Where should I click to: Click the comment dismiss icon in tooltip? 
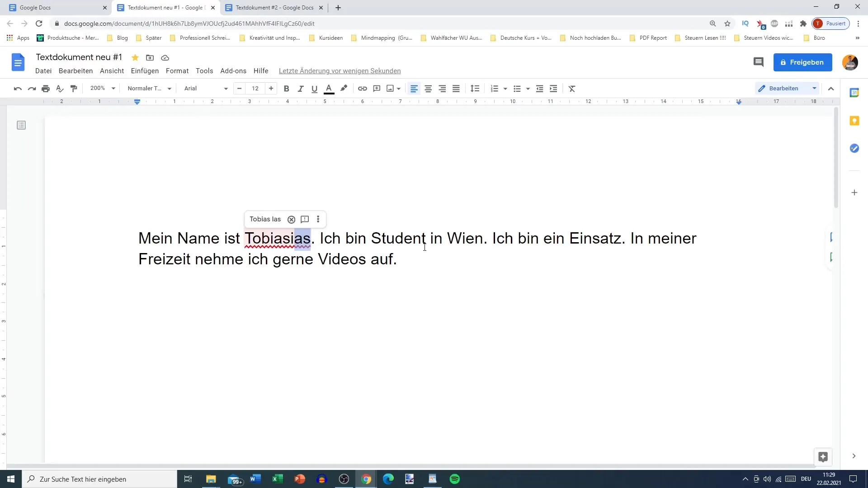click(x=292, y=219)
